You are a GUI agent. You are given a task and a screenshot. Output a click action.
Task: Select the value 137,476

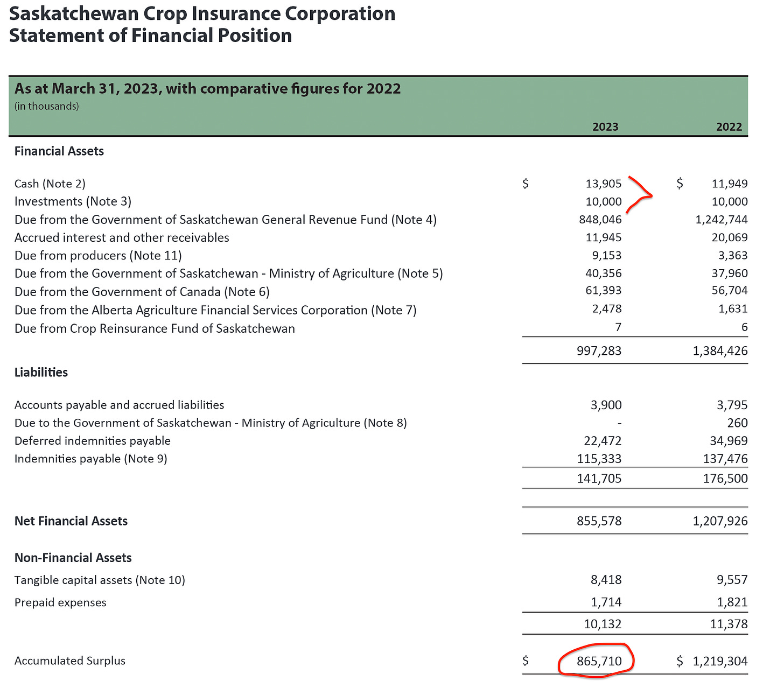click(x=725, y=459)
